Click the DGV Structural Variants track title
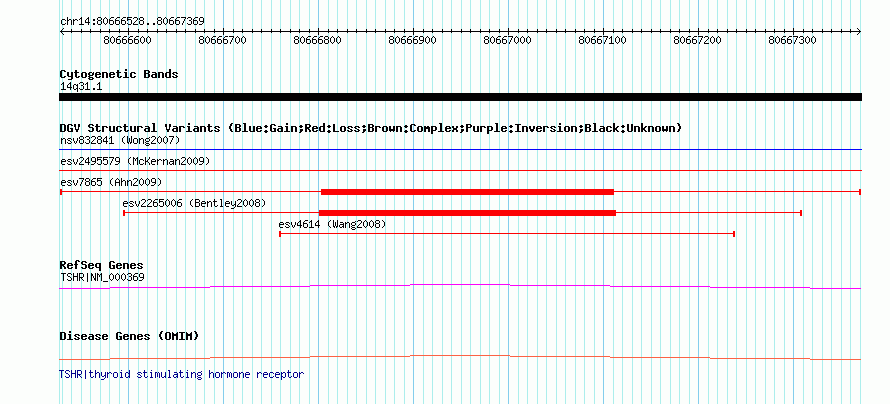The height and width of the screenshot is (404, 890). click(x=371, y=128)
